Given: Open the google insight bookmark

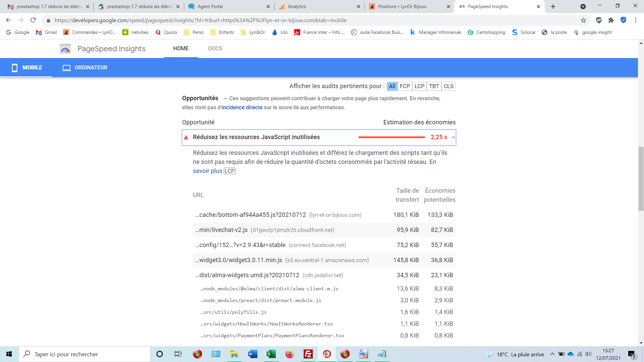Looking at the screenshot, I should (x=592, y=32).
